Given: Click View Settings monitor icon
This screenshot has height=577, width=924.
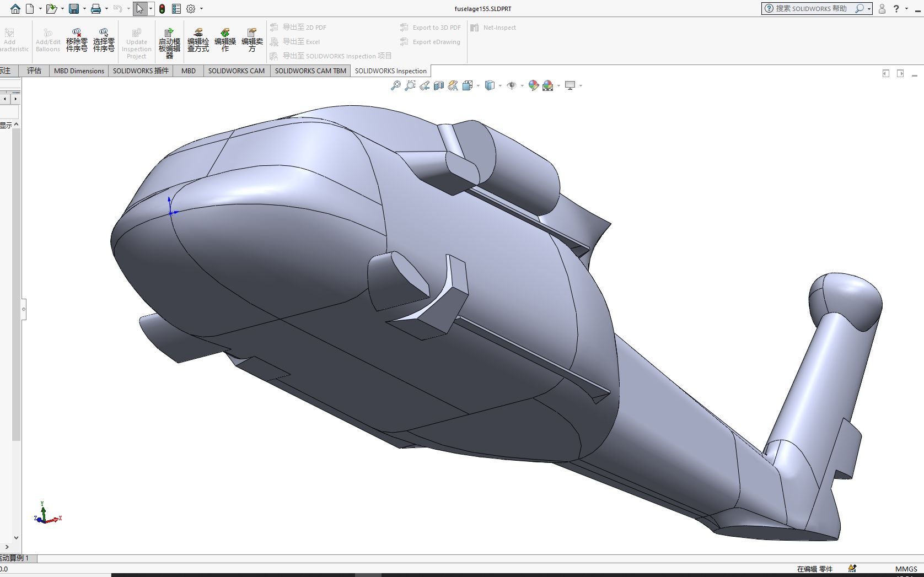Looking at the screenshot, I should pyautogui.click(x=570, y=85).
